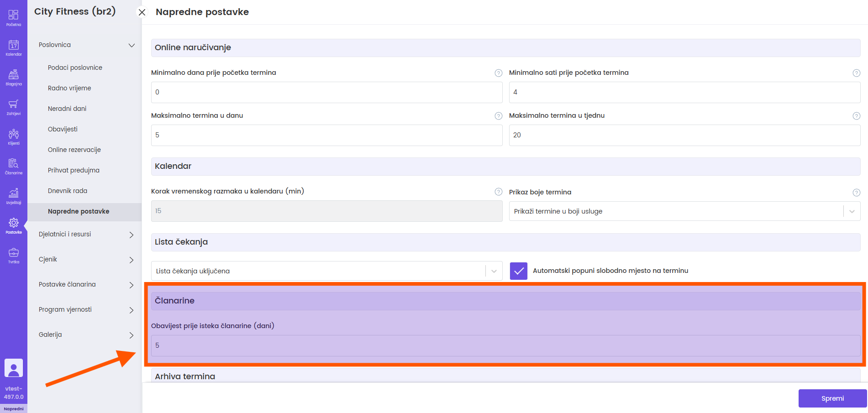Show help for Minimalno dana prije početka termina
This screenshot has width=868, height=413.
[498, 73]
